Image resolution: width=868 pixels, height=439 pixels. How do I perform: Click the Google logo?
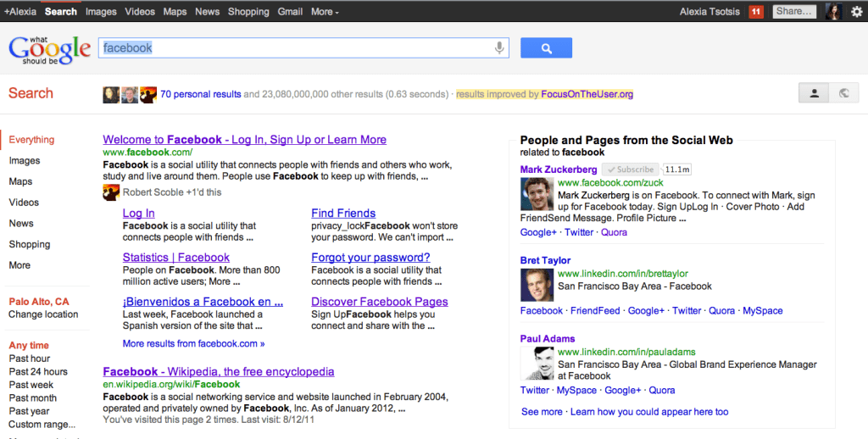point(49,49)
